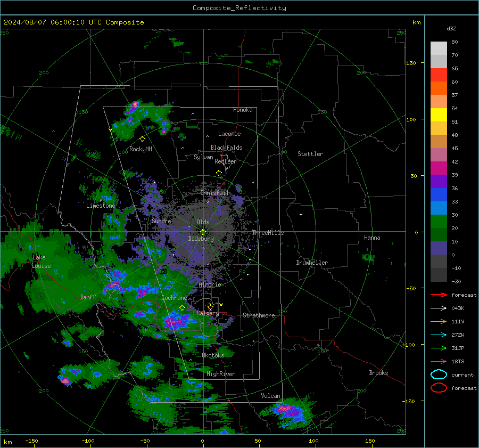Viewport: 479px width, 448px height.
Task: Click the red forecast arrow in legend
Action: tap(439, 295)
